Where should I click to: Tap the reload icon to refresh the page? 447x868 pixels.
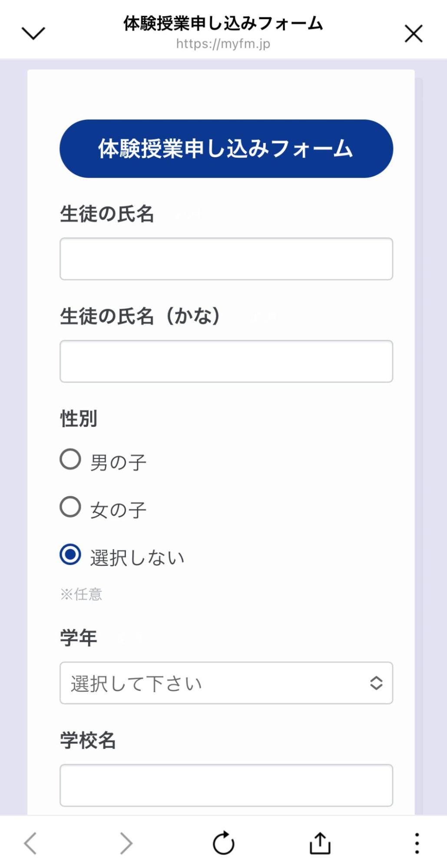click(x=224, y=843)
